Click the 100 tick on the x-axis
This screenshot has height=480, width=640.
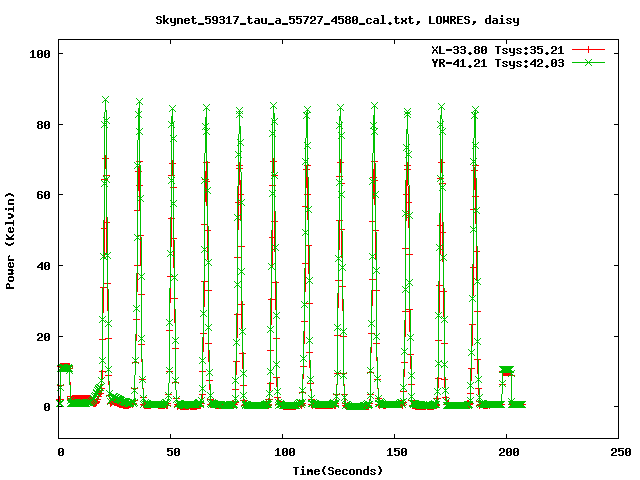tap(283, 452)
